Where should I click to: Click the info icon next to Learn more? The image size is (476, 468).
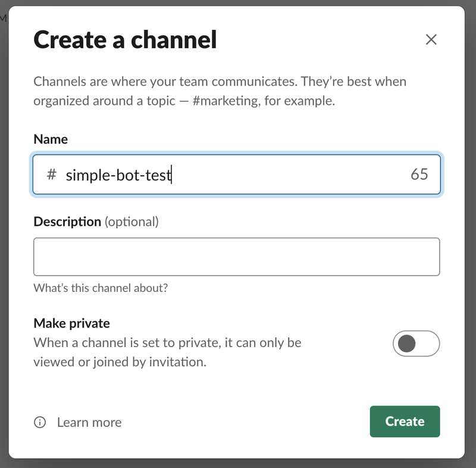(39, 422)
